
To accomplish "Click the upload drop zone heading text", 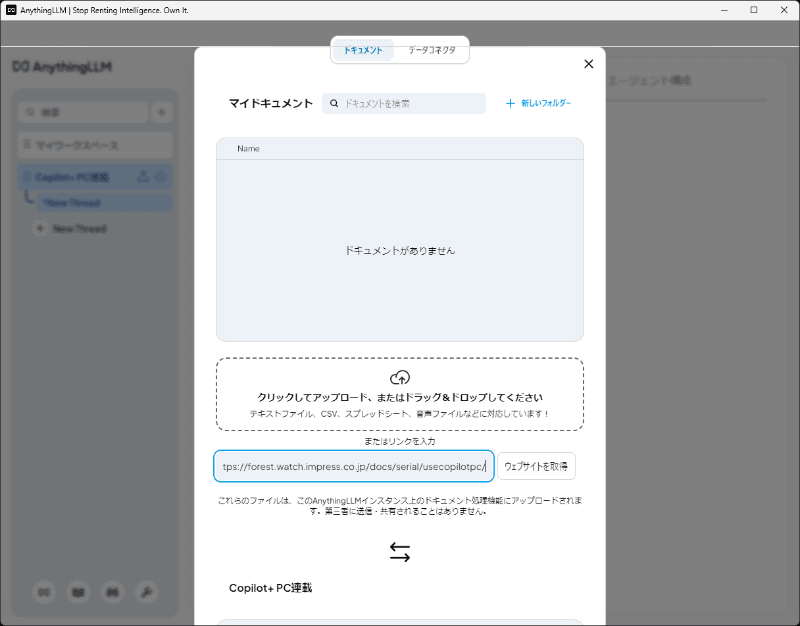I will point(399,397).
